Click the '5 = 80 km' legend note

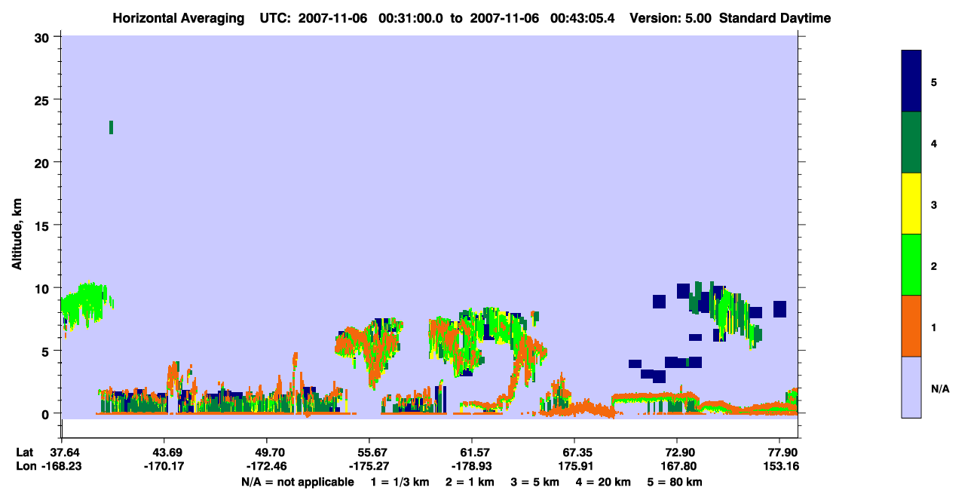[674, 482]
